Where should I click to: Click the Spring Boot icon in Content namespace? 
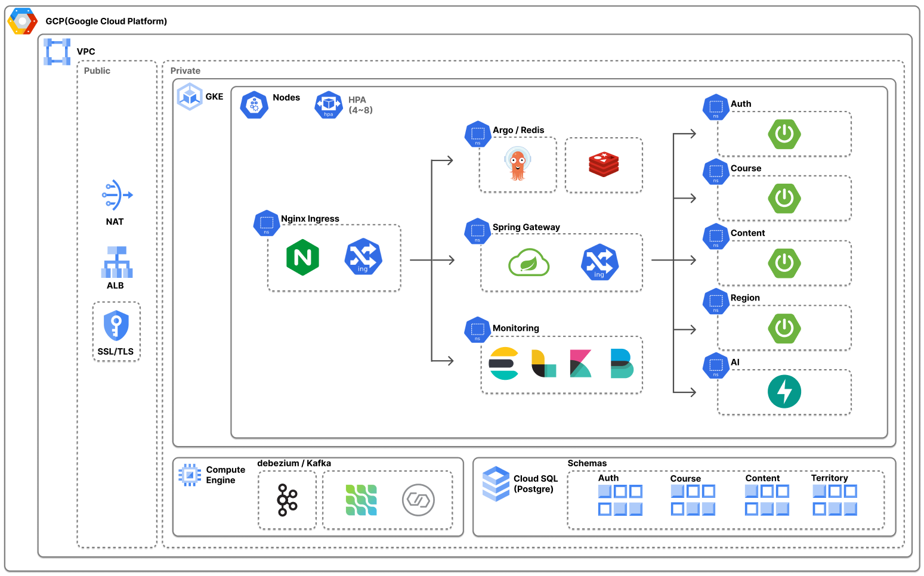[x=784, y=263]
